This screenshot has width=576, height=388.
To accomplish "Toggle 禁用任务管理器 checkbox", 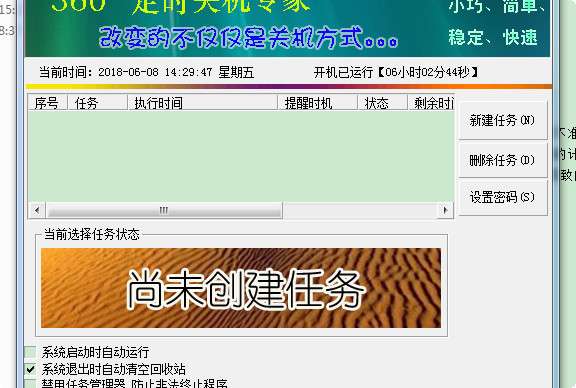I will [x=30, y=384].
